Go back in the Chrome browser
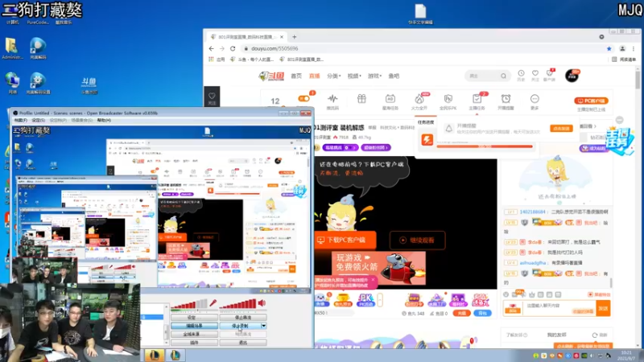 click(211, 48)
